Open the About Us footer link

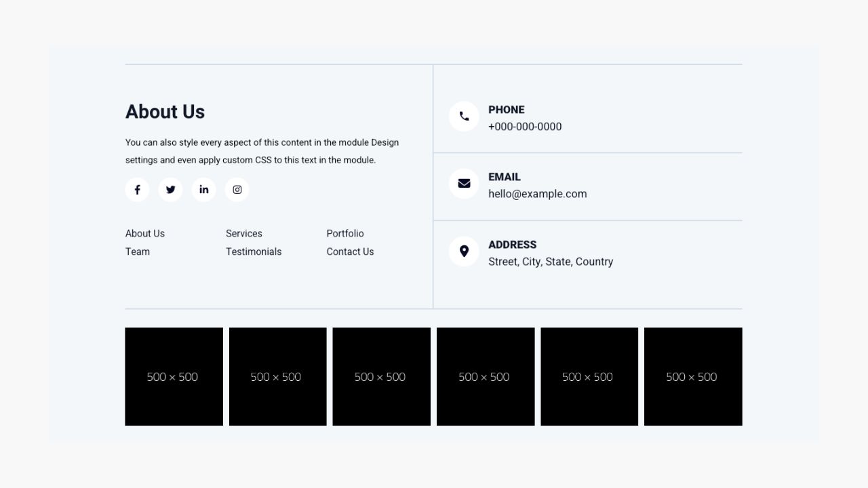tap(145, 233)
